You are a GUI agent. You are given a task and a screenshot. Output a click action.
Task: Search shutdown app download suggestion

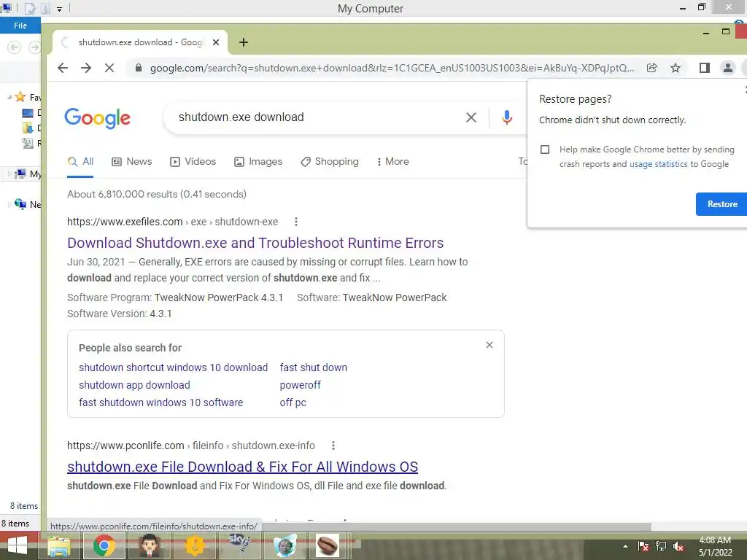pyautogui.click(x=134, y=385)
